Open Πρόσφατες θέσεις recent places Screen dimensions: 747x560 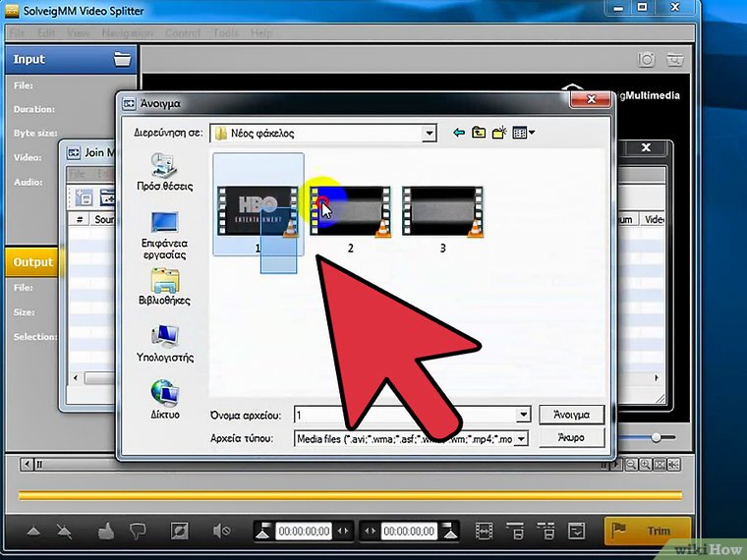164,172
